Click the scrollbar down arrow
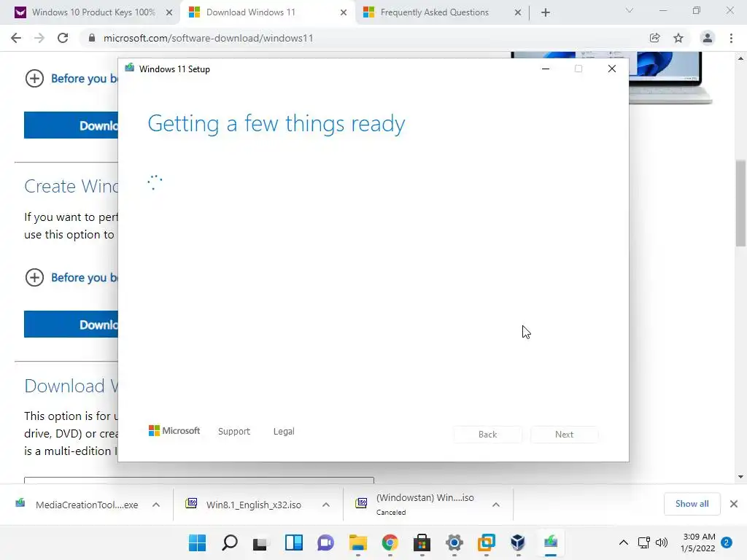 (x=740, y=477)
